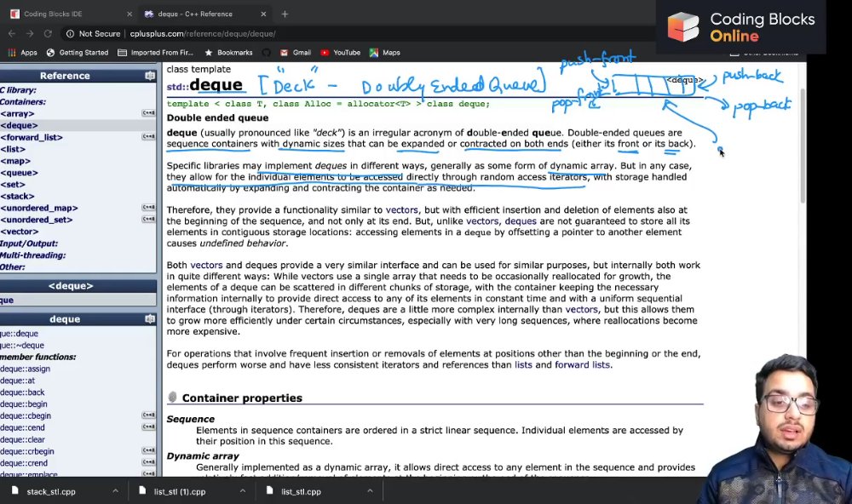The image size is (852, 504).
Task: Click the C++11 badge next to <unordered_set>
Action: pos(148,220)
